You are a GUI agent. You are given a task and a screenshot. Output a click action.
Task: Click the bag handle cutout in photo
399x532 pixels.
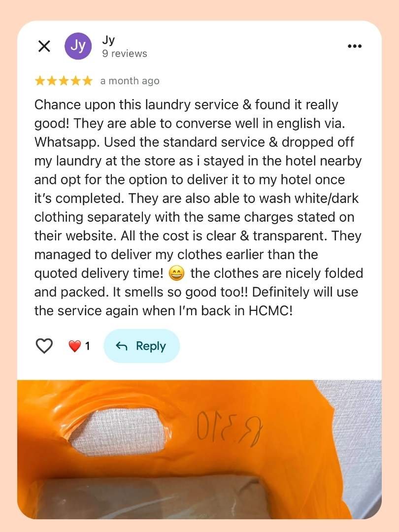pos(118,431)
